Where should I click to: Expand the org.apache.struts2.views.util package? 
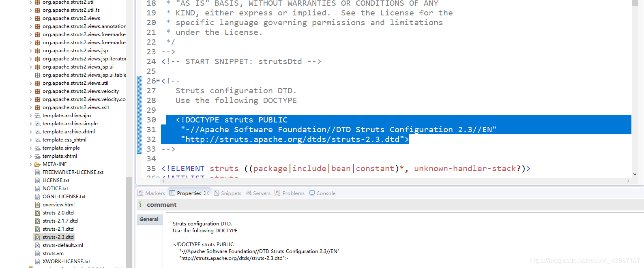pyautogui.click(x=30, y=83)
